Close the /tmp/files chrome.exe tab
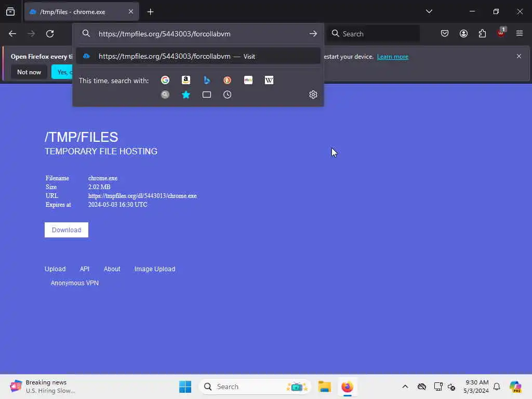This screenshot has height=399, width=532. 130,12
